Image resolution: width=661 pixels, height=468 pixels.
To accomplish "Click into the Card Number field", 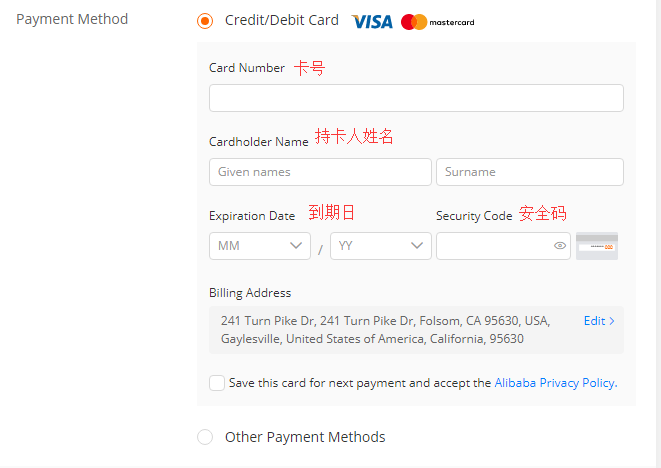I will point(416,98).
